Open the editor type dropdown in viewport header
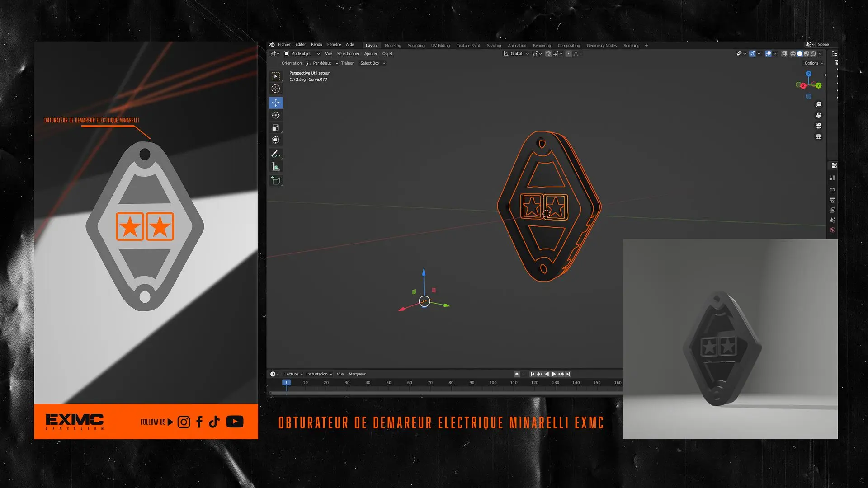 (274, 54)
